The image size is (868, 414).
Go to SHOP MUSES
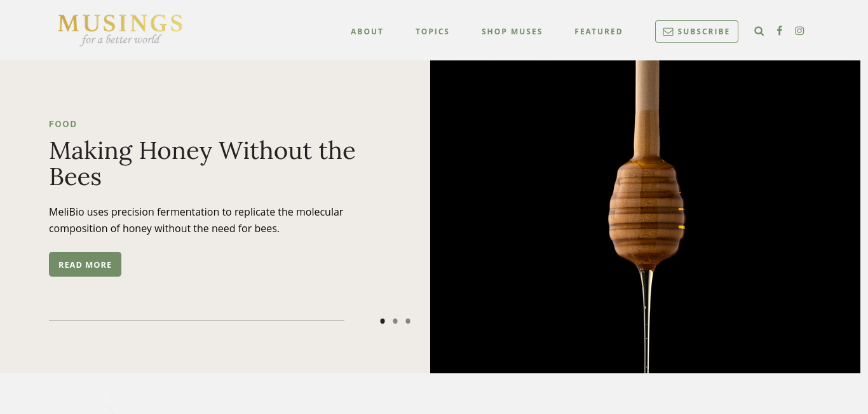pyautogui.click(x=512, y=32)
